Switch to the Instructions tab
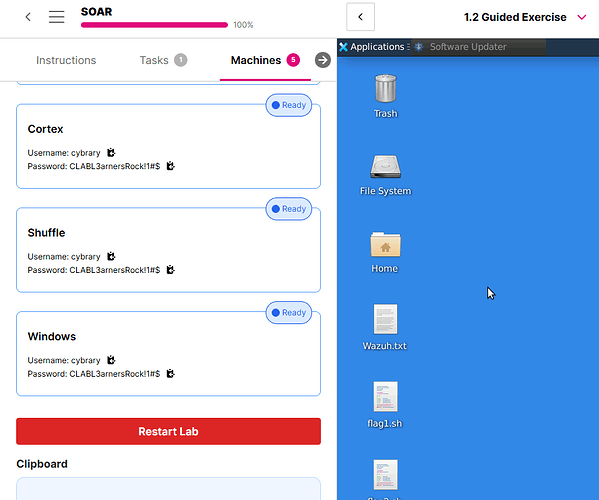 coord(66,60)
